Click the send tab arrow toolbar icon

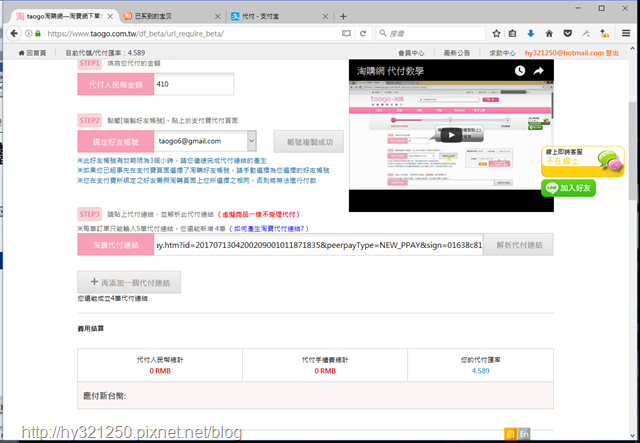[x=586, y=33]
